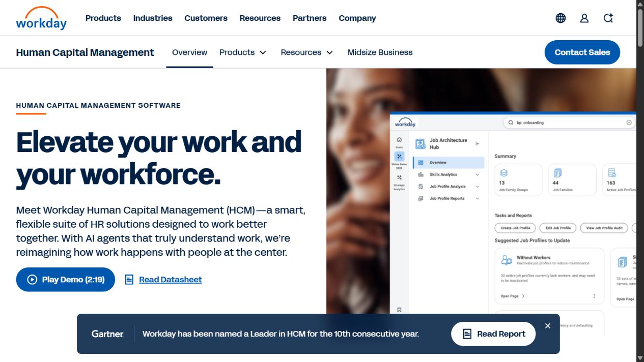The height and width of the screenshot is (362, 644).
Task: Click the collapse panel arrow beside Job Architecture Hub
Action: click(478, 144)
